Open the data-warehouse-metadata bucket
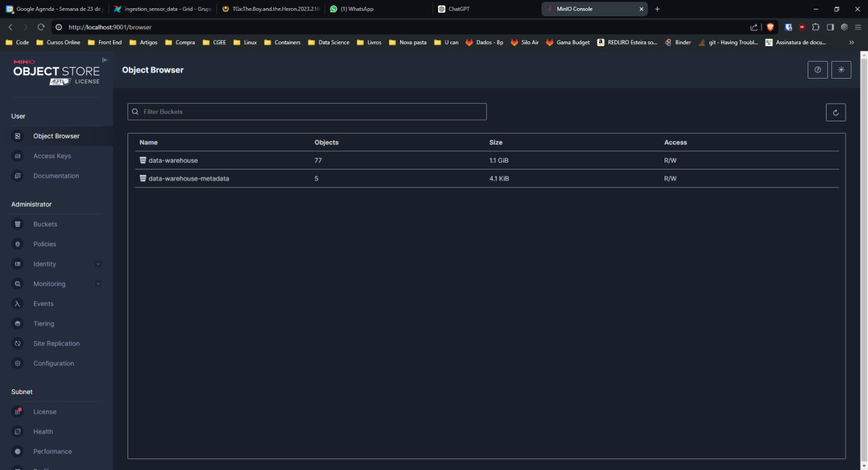Image resolution: width=868 pixels, height=470 pixels. [x=189, y=178]
